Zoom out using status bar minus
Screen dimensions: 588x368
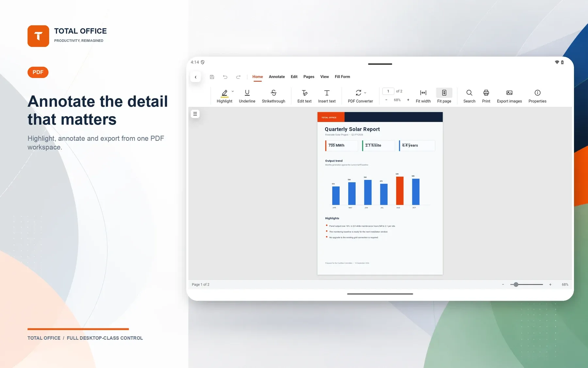(503, 285)
